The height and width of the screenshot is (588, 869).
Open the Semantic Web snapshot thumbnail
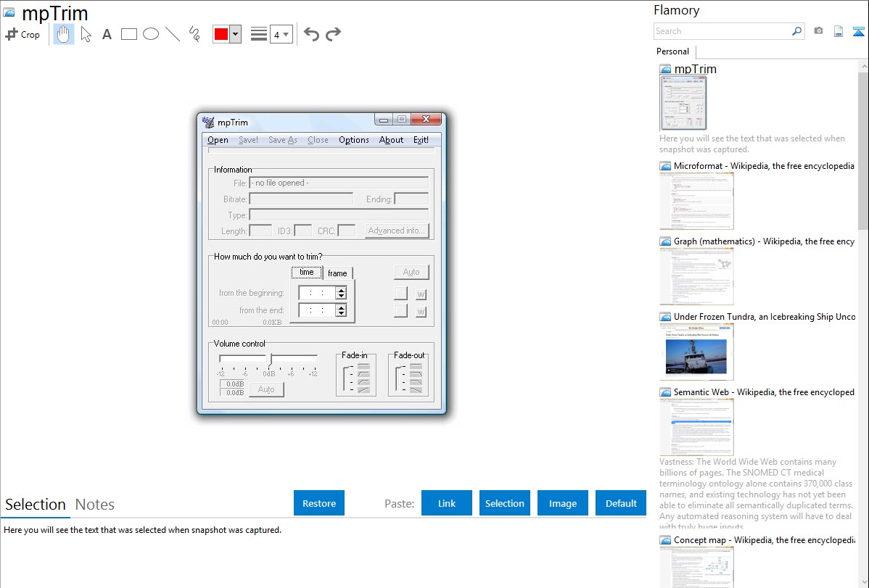(696, 426)
